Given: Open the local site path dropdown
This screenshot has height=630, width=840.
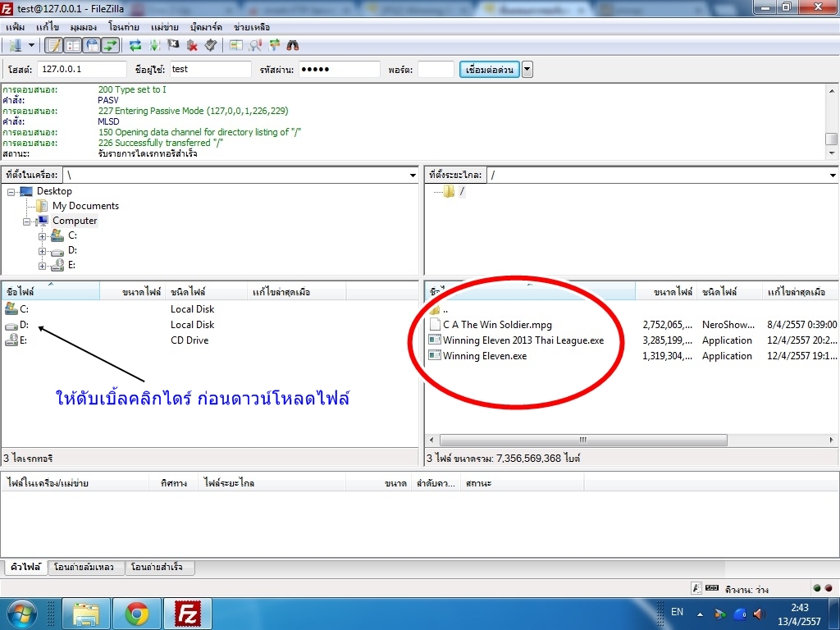Looking at the screenshot, I should tap(413, 176).
